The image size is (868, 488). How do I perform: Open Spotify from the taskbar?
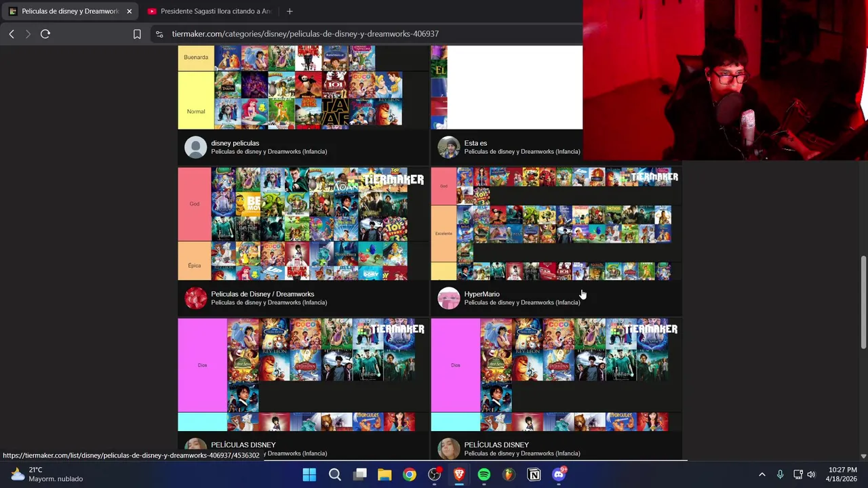pyautogui.click(x=484, y=474)
